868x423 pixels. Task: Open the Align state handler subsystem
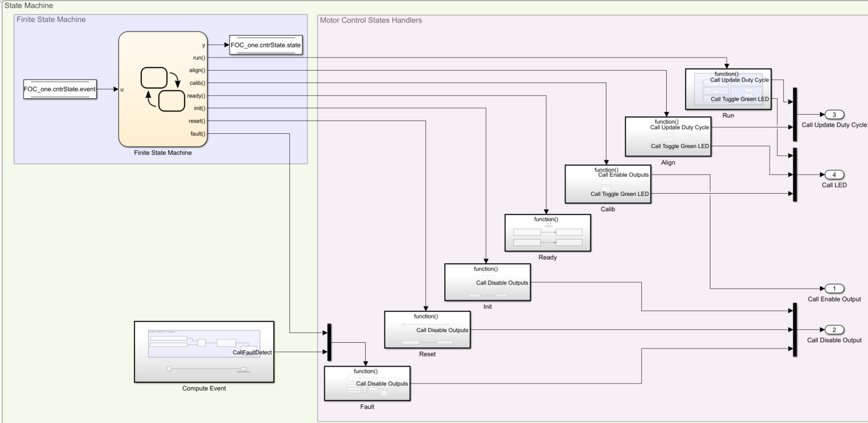[x=668, y=136]
